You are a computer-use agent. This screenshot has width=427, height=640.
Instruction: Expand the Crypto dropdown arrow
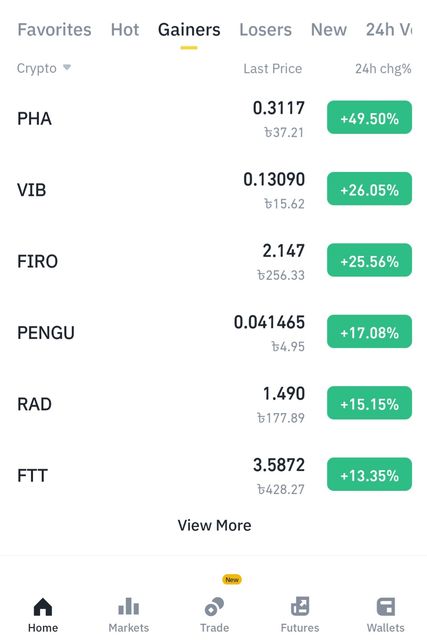click(x=67, y=67)
